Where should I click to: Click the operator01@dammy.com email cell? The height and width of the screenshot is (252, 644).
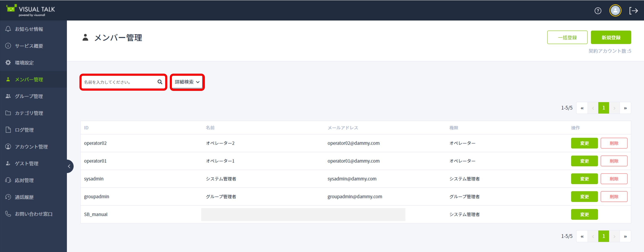(353, 161)
